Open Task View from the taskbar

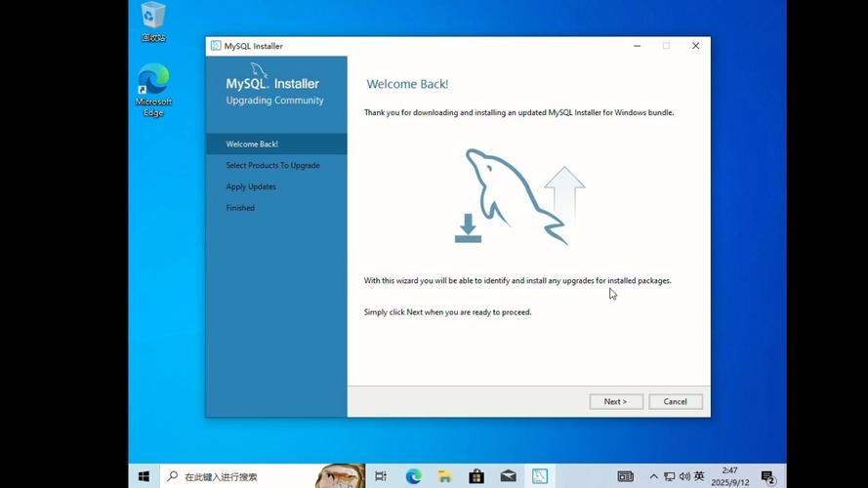point(381,476)
